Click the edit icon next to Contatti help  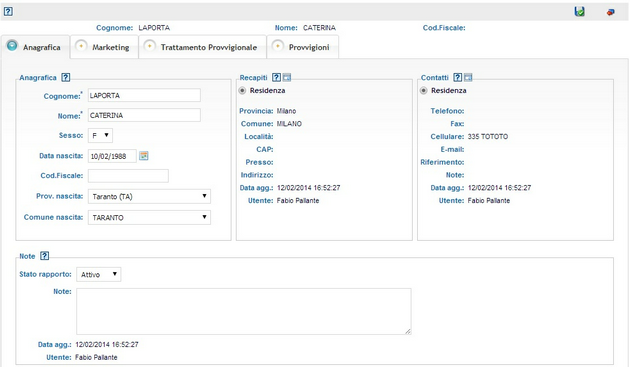click(x=468, y=77)
